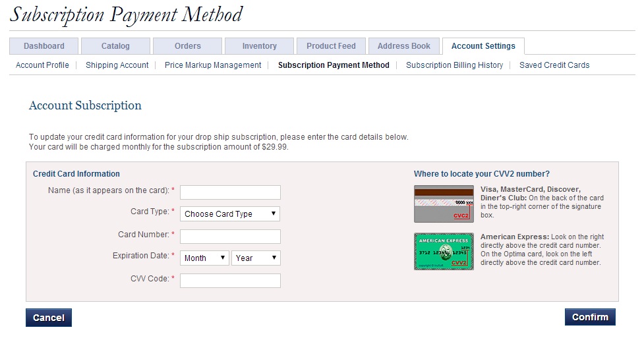The image size is (644, 344).
Task: Go to the Orders tab
Action: (188, 46)
